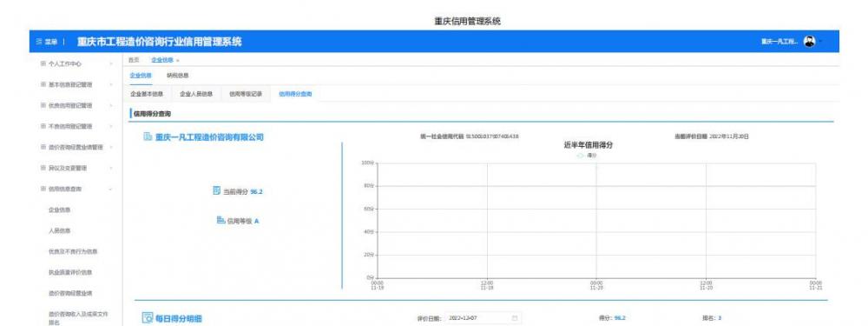Click the 得分 96.2 value in daily detail

(x=620, y=318)
